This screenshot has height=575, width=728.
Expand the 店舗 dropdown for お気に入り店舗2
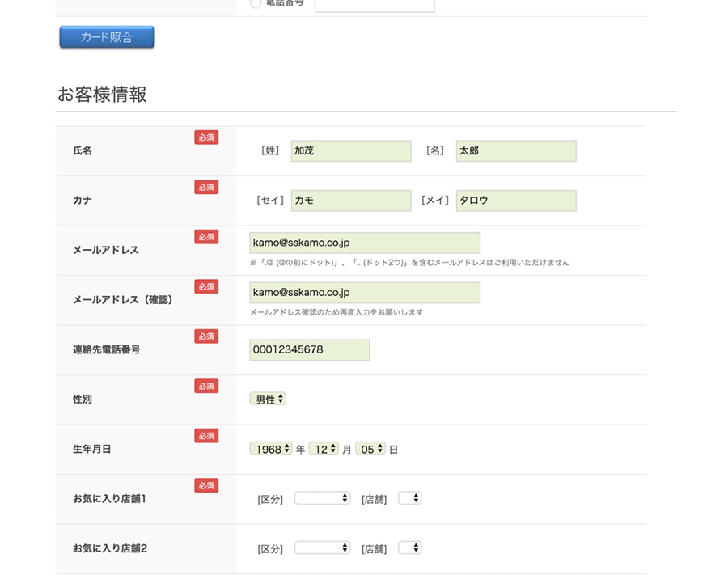[x=410, y=548]
